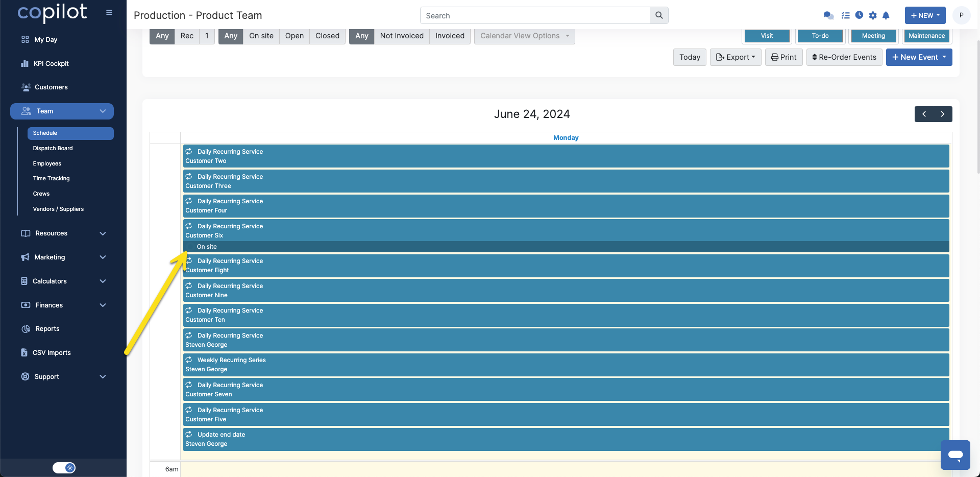Click the To-do color legend swatch
This screenshot has height=477, width=980.
click(820, 36)
